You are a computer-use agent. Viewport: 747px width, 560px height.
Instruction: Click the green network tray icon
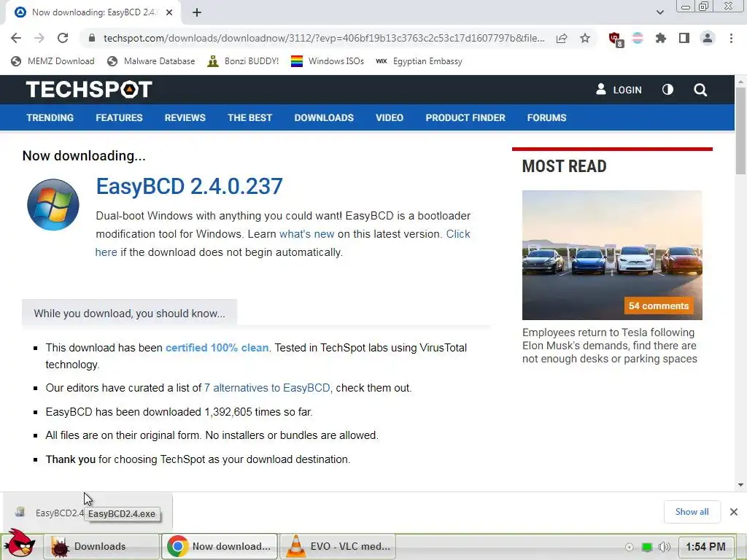click(x=647, y=547)
